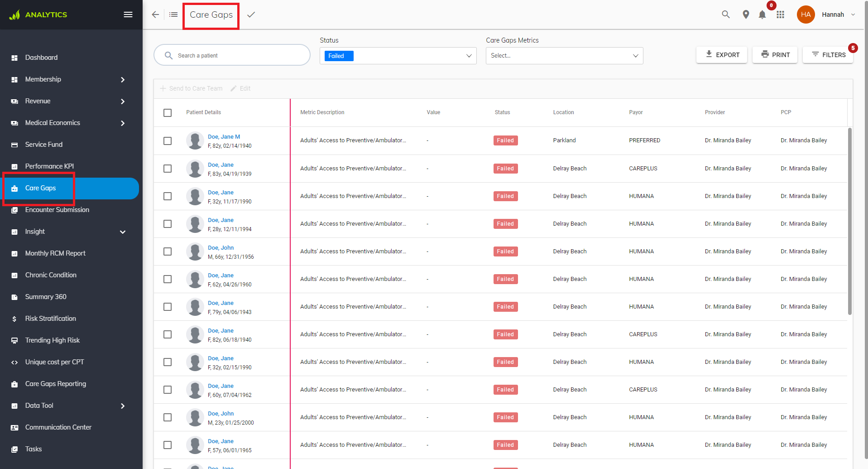
Task: Click the location pin icon in top bar
Action: tap(746, 15)
